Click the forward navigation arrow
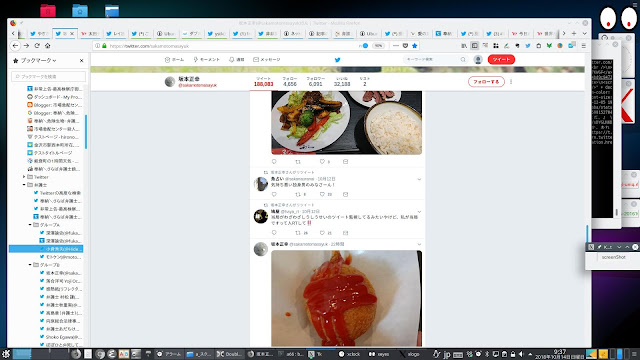The height and width of the screenshot is (360, 640). [x=26, y=46]
